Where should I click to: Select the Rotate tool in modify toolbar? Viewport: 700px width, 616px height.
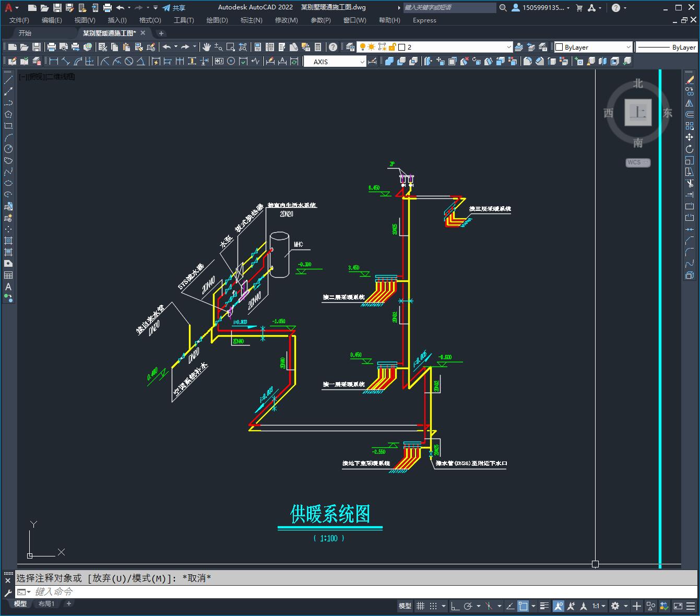click(690, 149)
